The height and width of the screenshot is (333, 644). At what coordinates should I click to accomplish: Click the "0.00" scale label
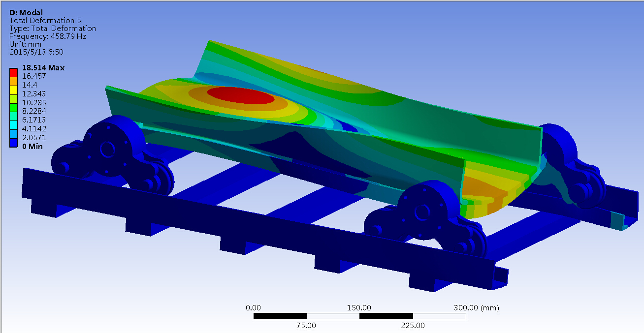pyautogui.click(x=253, y=308)
